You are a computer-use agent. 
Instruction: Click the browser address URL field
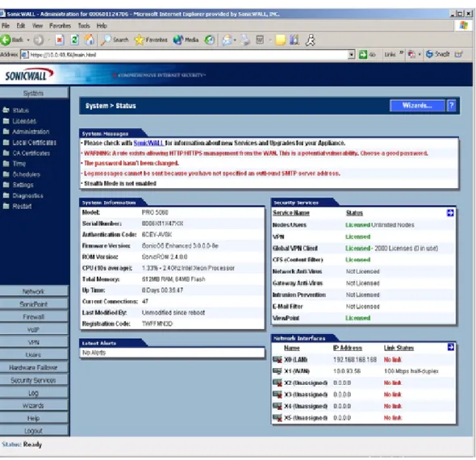point(188,55)
